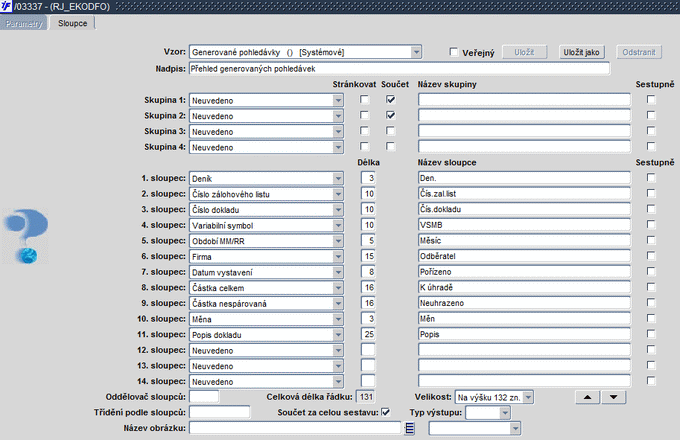
Task: Click the Délka field of 6. sloupec
Action: click(x=368, y=256)
